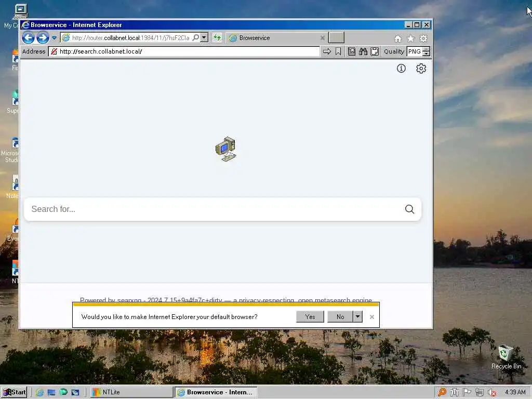Open the IE Home icon

(397, 38)
